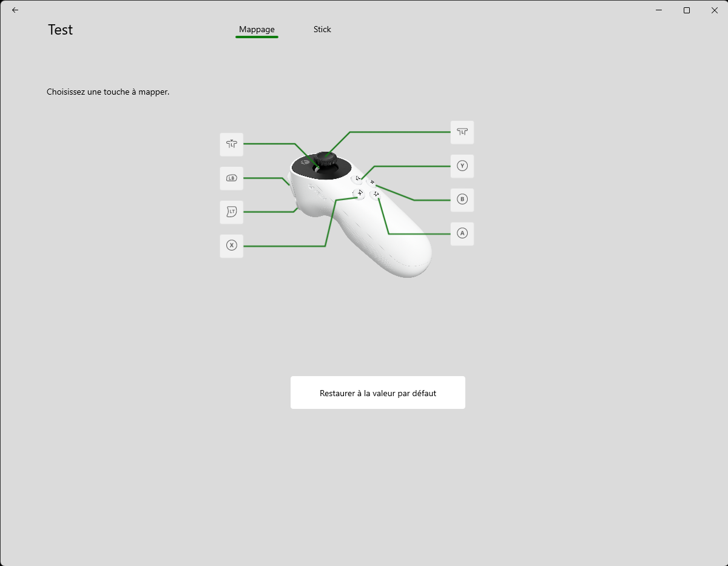The height and width of the screenshot is (566, 728).
Task: Minimize the application window
Action: pos(659,10)
